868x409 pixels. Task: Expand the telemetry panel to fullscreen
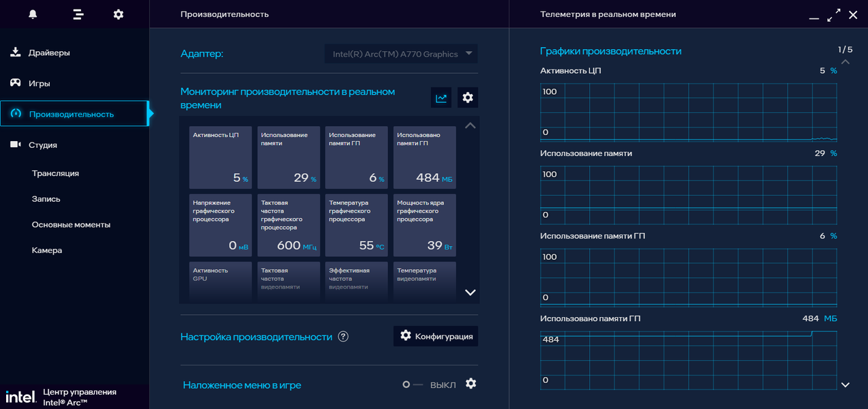pos(833,15)
